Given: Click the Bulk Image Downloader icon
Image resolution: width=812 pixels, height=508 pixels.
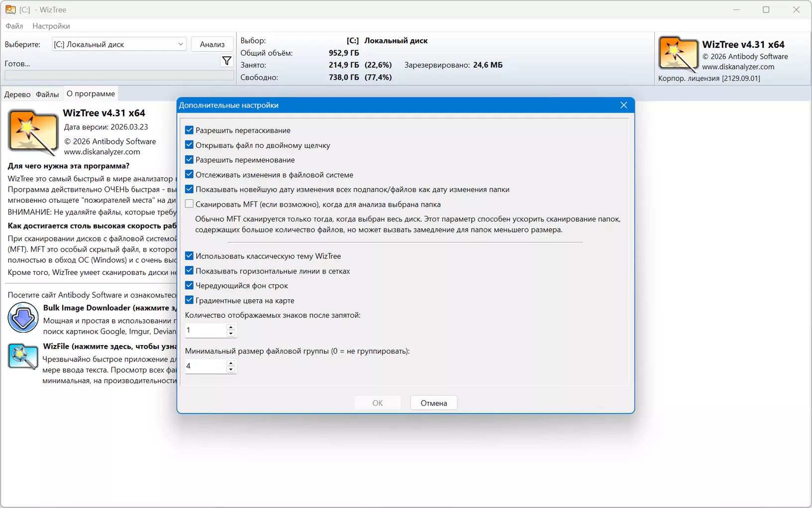Looking at the screenshot, I should point(23,318).
